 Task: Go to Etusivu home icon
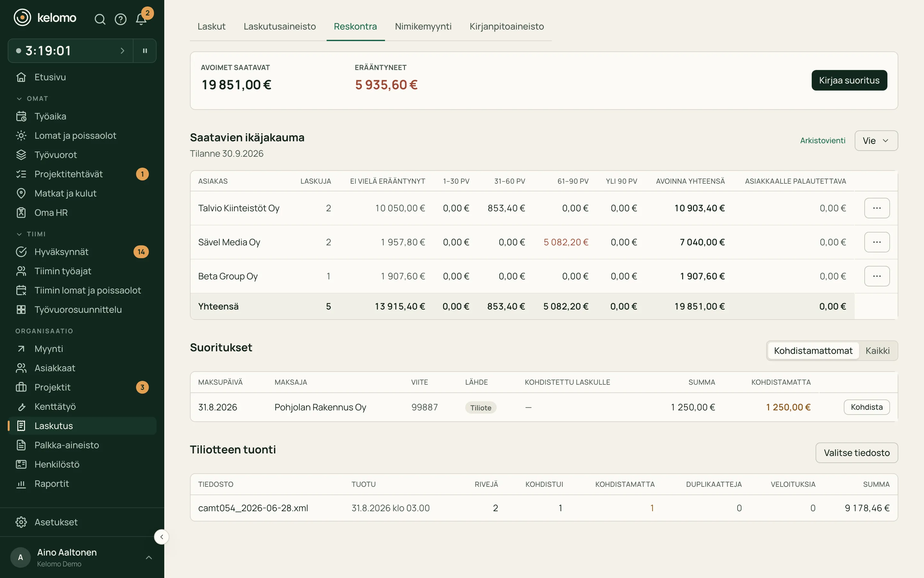(x=21, y=77)
